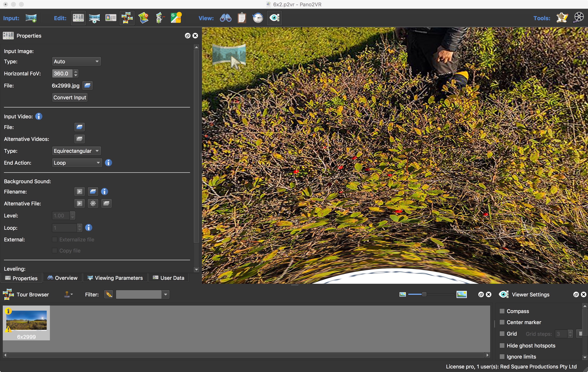Float the Tour Browser panel
This screenshot has height=372, width=588.
pyautogui.click(x=481, y=294)
